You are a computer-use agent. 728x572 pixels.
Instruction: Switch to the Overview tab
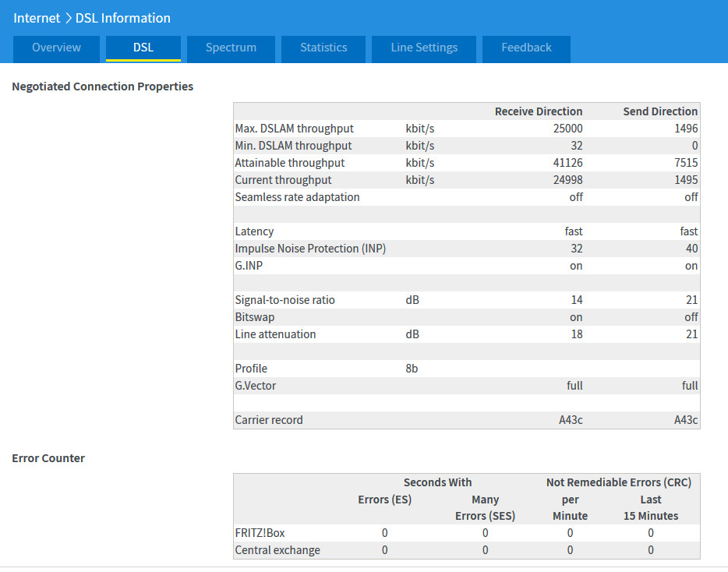pyautogui.click(x=56, y=48)
